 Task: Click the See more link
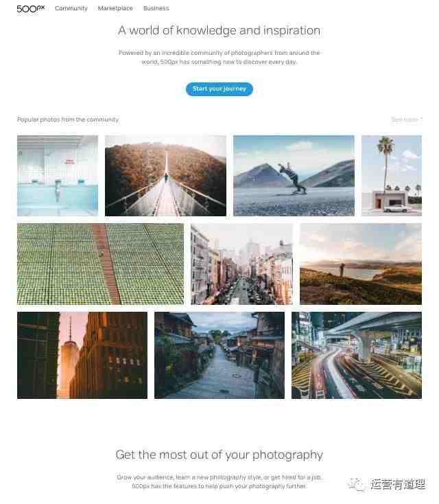pos(407,119)
